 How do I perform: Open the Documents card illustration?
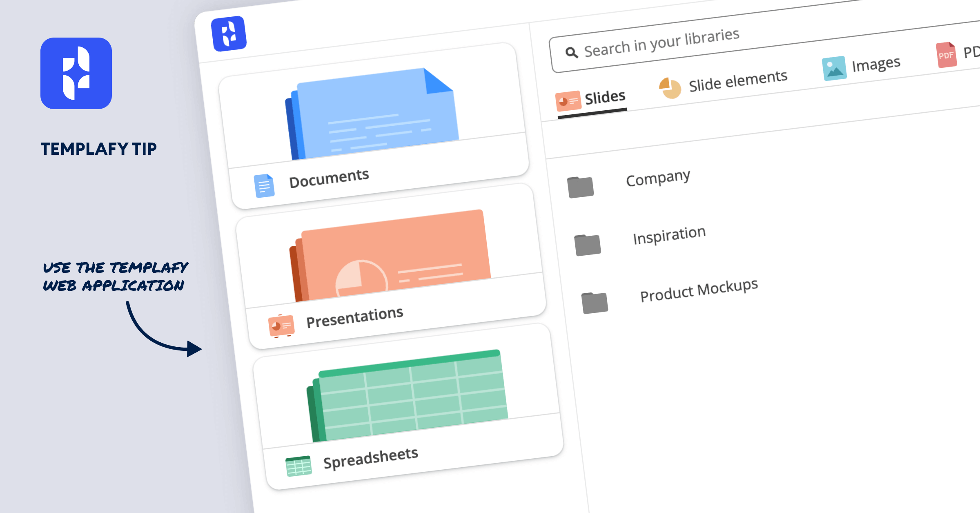372,114
